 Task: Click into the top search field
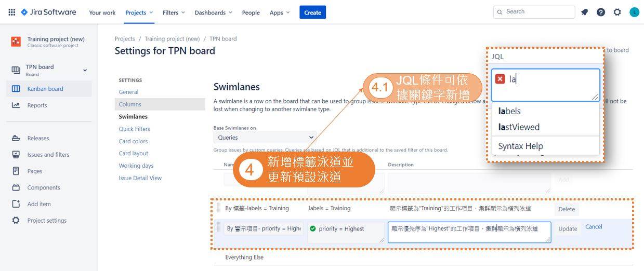(534, 12)
